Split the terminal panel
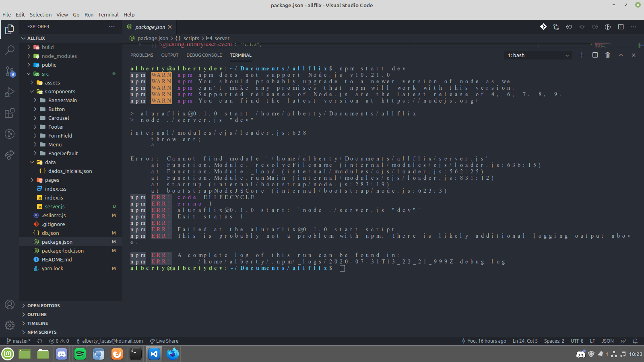644x362 pixels. coord(595,55)
